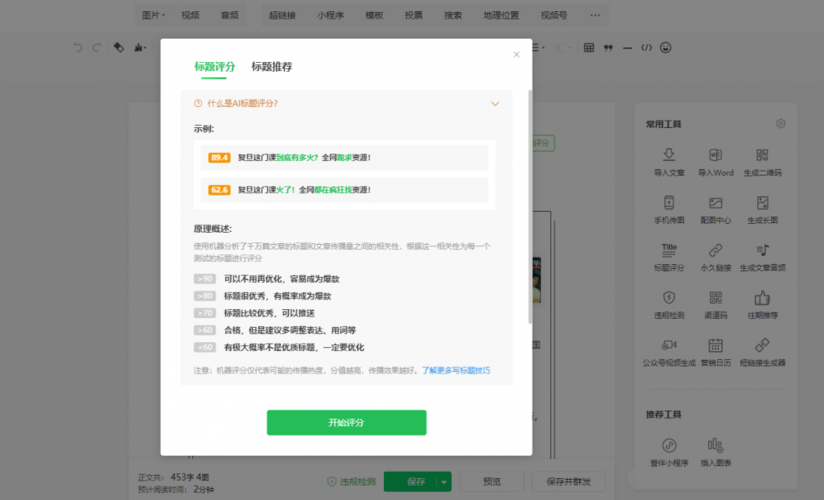Open the 了解更多写标题技巧 link
Screen dimensions: 824x500
tap(456, 370)
